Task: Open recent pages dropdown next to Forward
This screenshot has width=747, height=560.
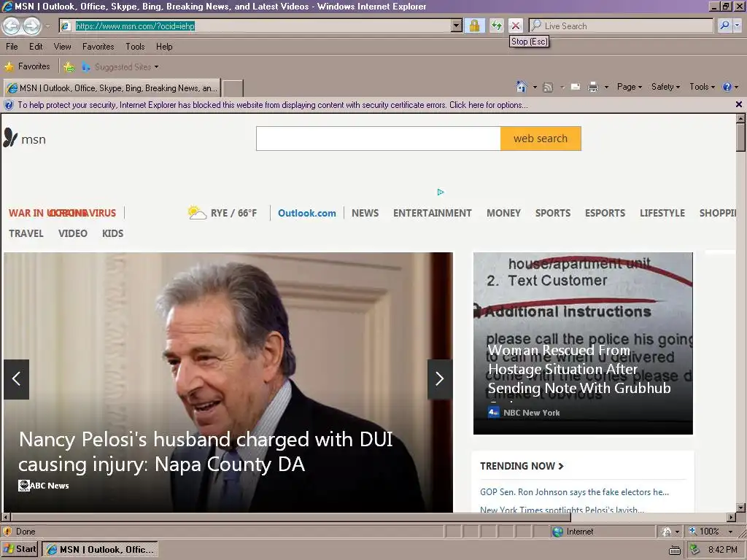Action: coord(47,26)
